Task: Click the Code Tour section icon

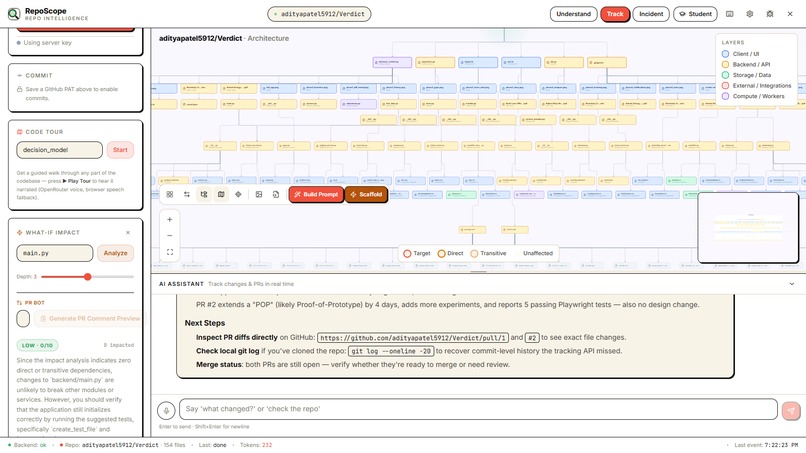Action: click(x=20, y=132)
